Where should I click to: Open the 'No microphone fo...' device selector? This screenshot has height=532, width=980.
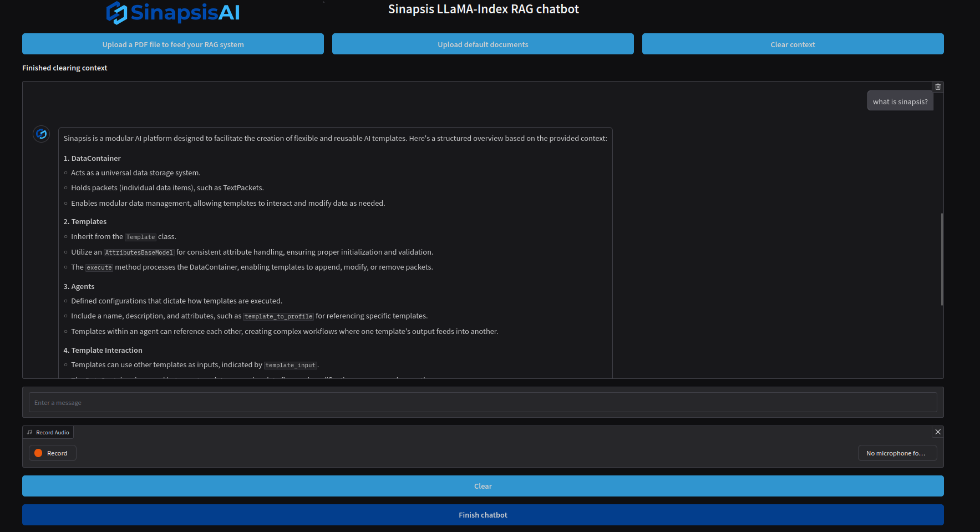[897, 453]
